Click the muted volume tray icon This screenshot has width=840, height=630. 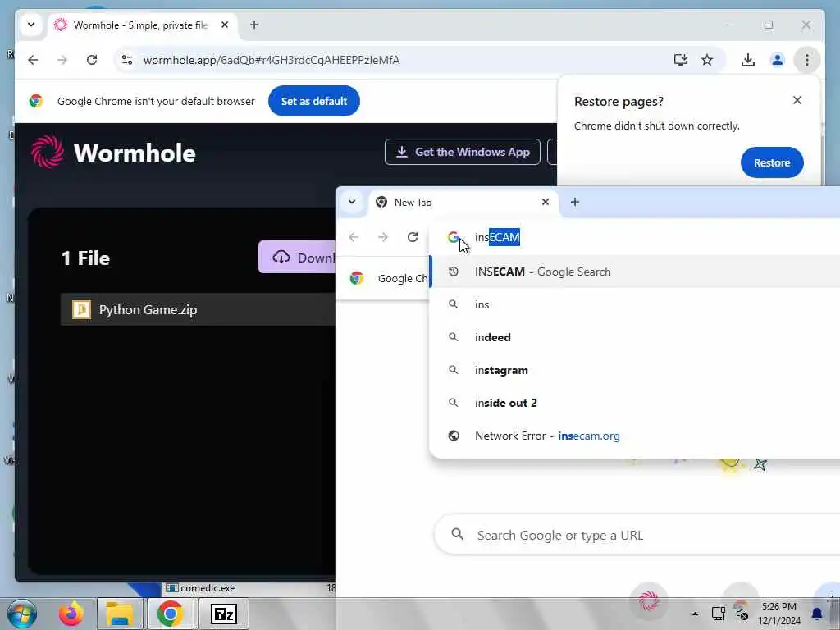[742, 614]
